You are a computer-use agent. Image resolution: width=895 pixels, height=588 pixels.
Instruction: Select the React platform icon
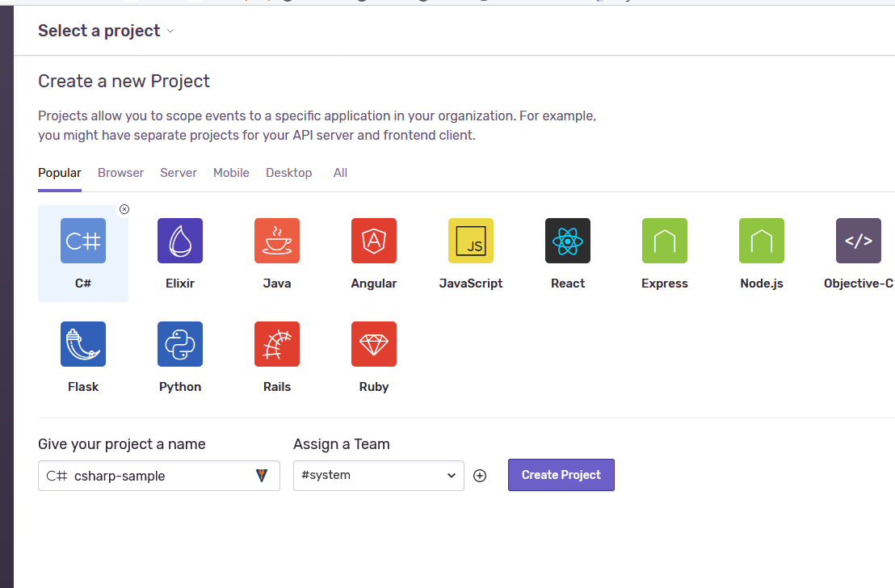pyautogui.click(x=568, y=241)
